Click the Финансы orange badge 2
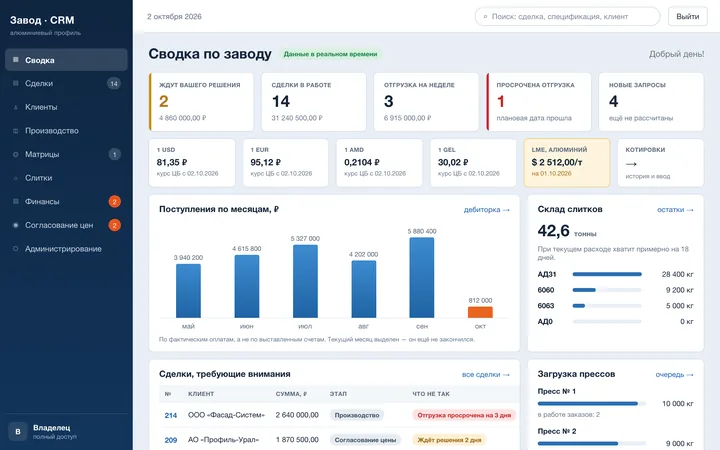 (115, 202)
